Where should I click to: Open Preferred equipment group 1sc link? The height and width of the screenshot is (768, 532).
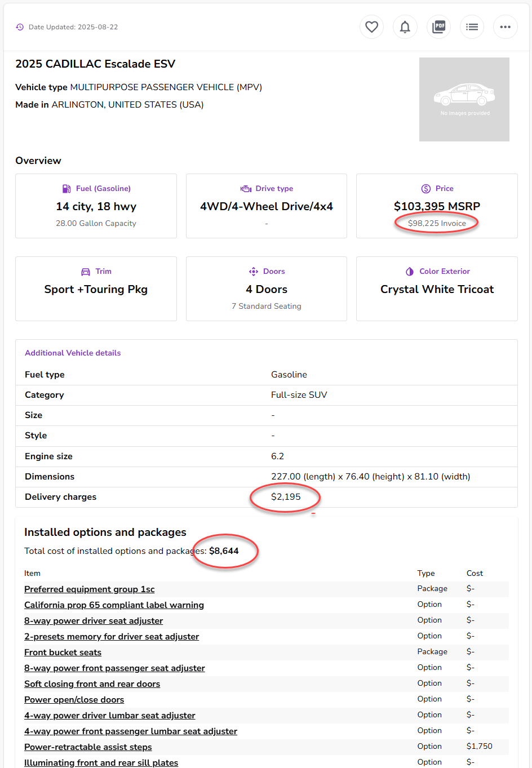pyautogui.click(x=90, y=589)
